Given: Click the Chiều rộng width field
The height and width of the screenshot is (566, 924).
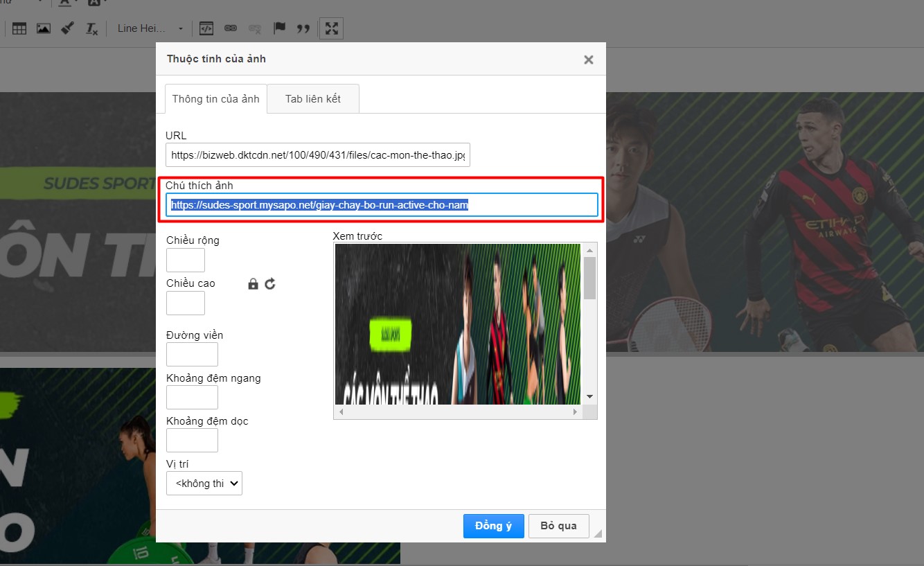Looking at the screenshot, I should click(186, 260).
